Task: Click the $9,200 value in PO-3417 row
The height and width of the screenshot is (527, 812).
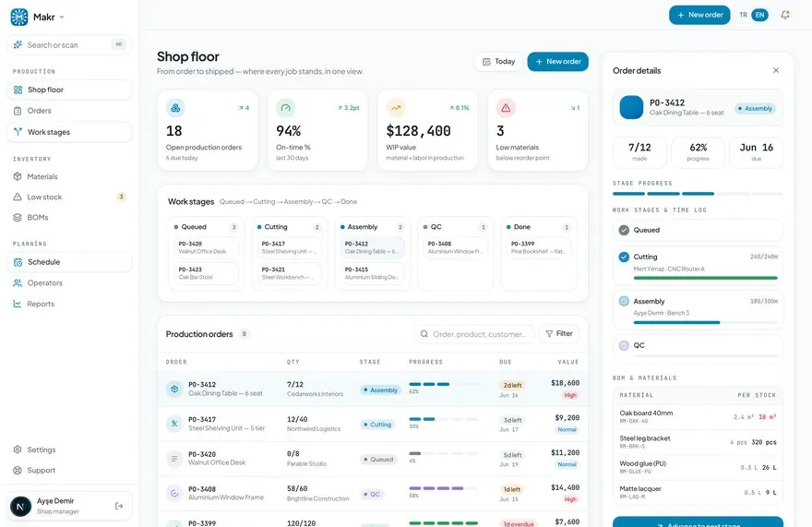Action: (567, 418)
